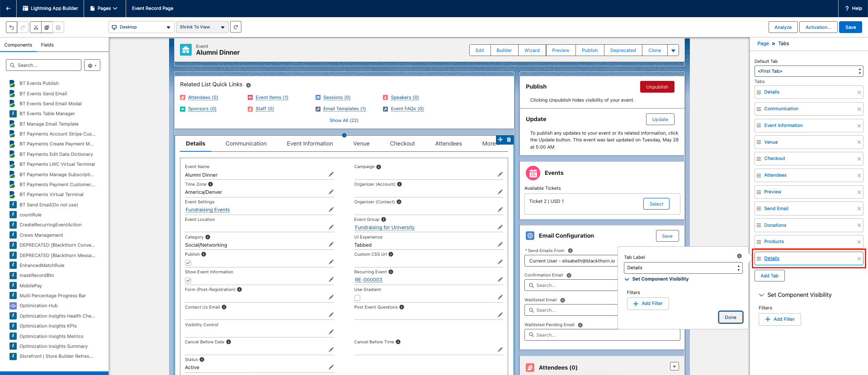This screenshot has height=375, width=868.
Task: Open the Show All (22) link
Action: tap(344, 121)
